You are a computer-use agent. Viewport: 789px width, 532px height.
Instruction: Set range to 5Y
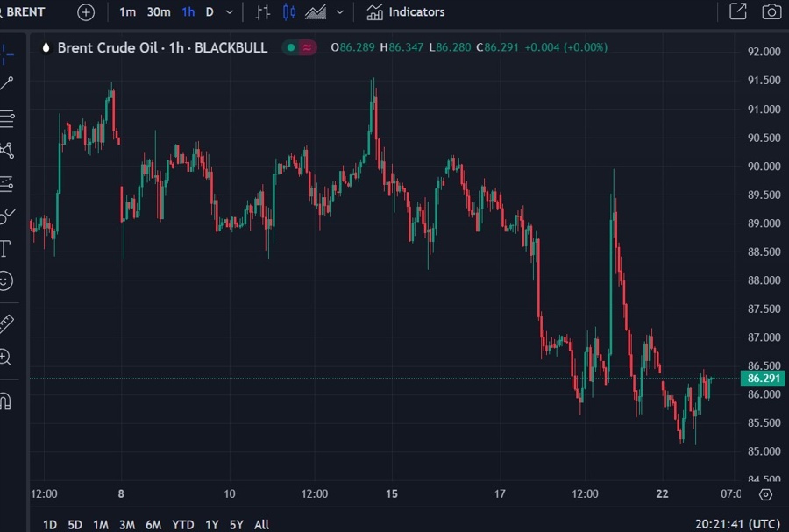(237, 524)
